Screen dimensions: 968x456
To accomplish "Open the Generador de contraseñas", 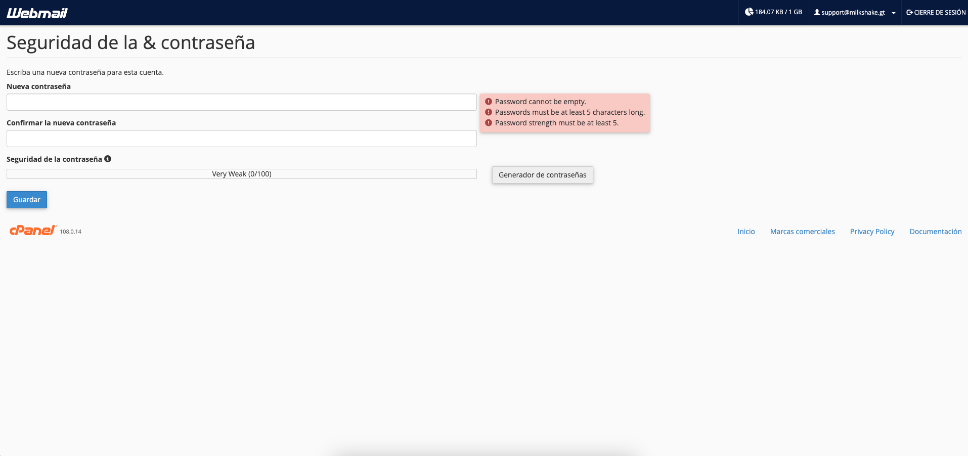I will pos(543,175).
